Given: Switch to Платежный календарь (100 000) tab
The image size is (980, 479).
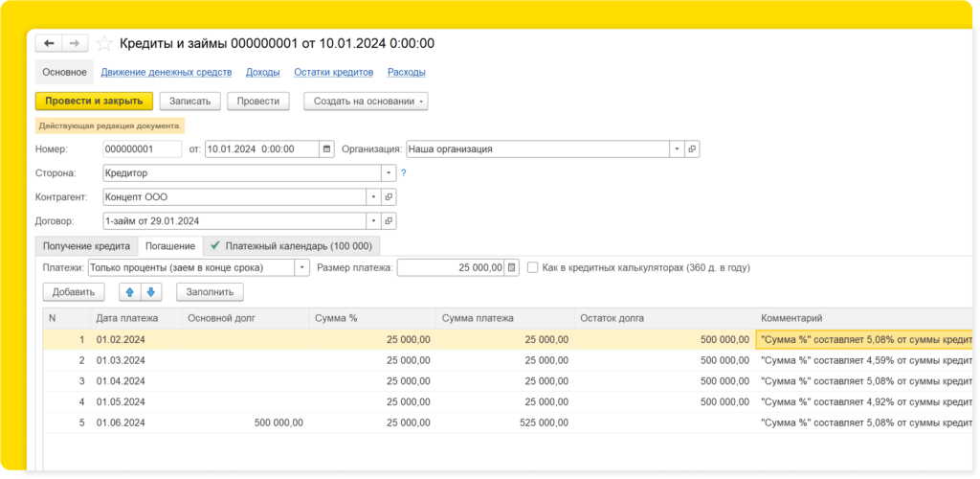Looking at the screenshot, I should 291,246.
